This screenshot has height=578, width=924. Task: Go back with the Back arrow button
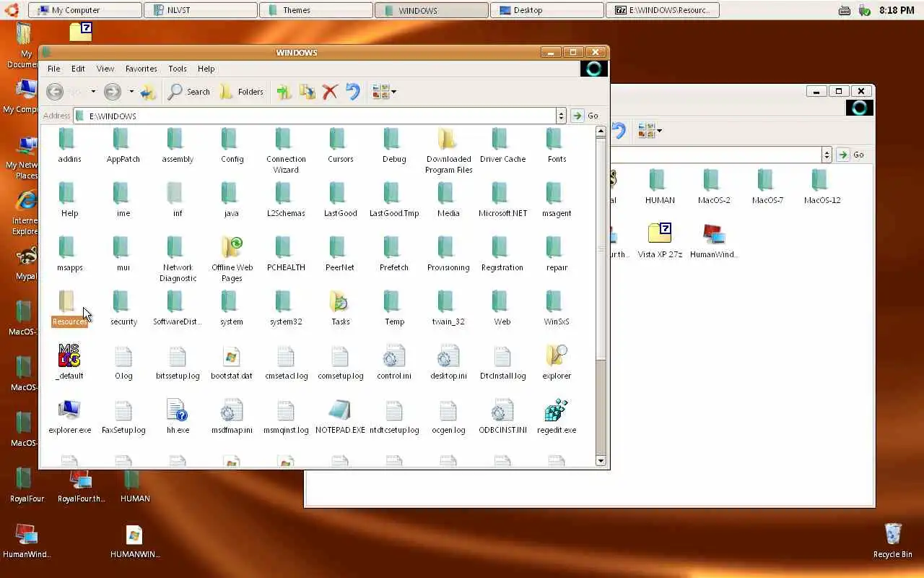(x=54, y=92)
